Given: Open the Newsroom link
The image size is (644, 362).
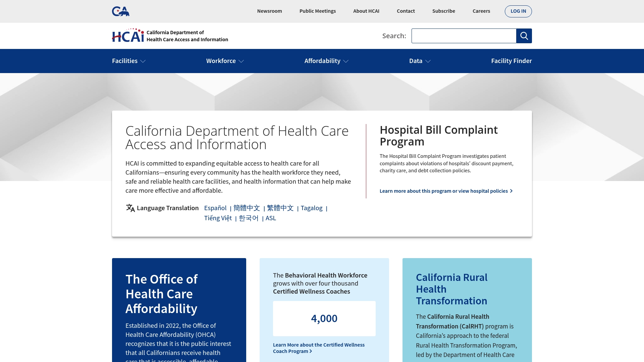Looking at the screenshot, I should tap(270, 11).
